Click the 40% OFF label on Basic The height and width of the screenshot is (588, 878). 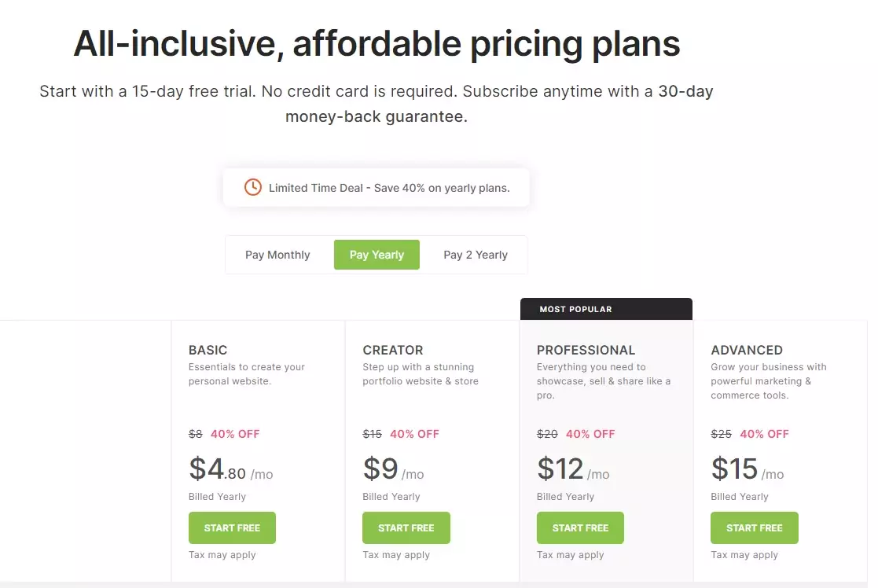(235, 434)
